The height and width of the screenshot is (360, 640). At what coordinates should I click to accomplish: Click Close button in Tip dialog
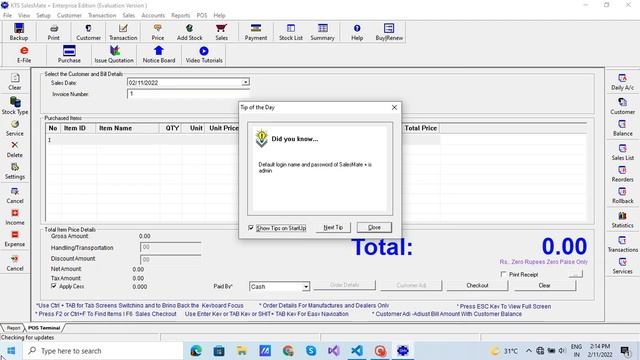tap(374, 227)
